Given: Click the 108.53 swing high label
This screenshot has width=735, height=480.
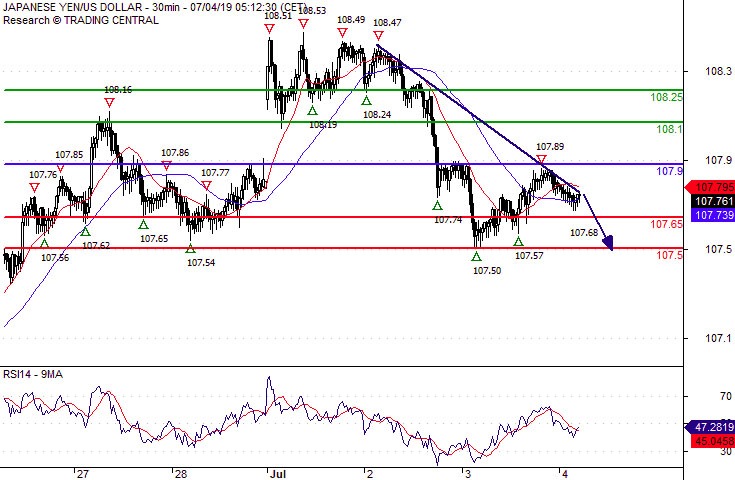Looking at the screenshot, I should 312,10.
